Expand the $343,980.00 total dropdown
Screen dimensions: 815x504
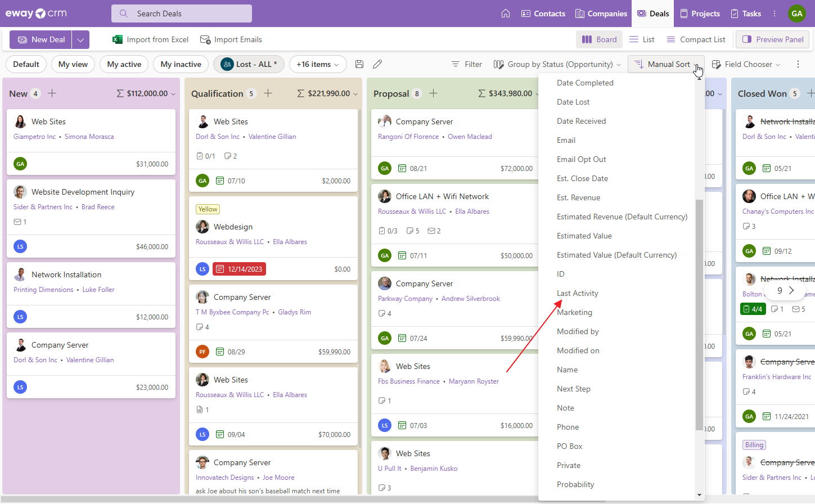(x=537, y=94)
